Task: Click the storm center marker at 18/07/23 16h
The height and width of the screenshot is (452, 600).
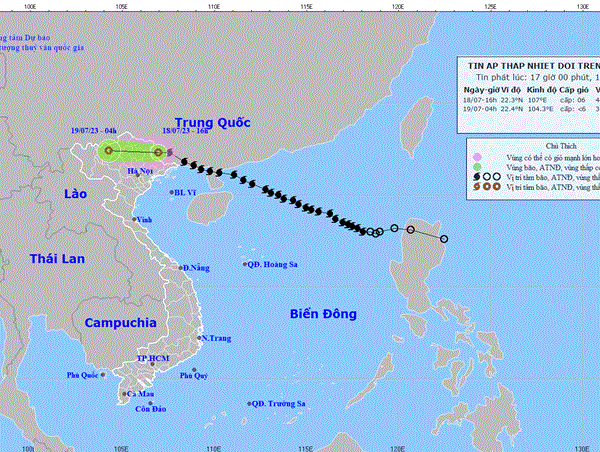Action: click(158, 153)
